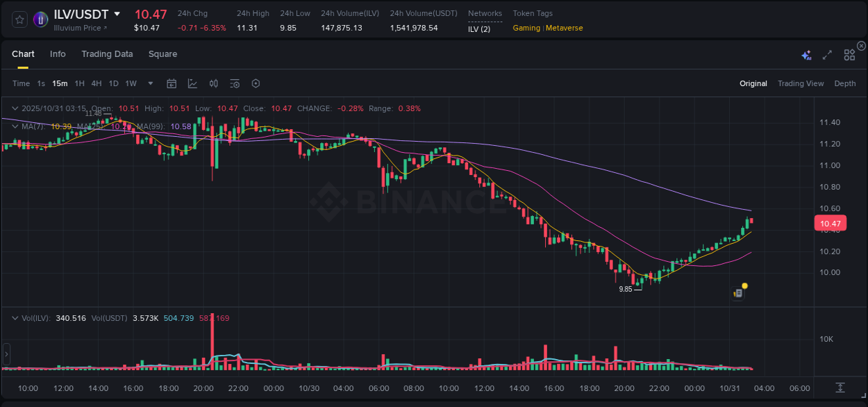Select the 1H timeframe
Screen dimensions: 868x407
click(x=79, y=83)
